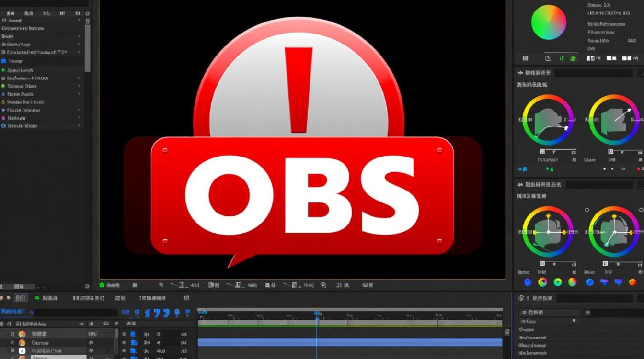Click the blue folder icon in the first timeline layer row
This screenshot has width=644, height=359.
click(134, 334)
